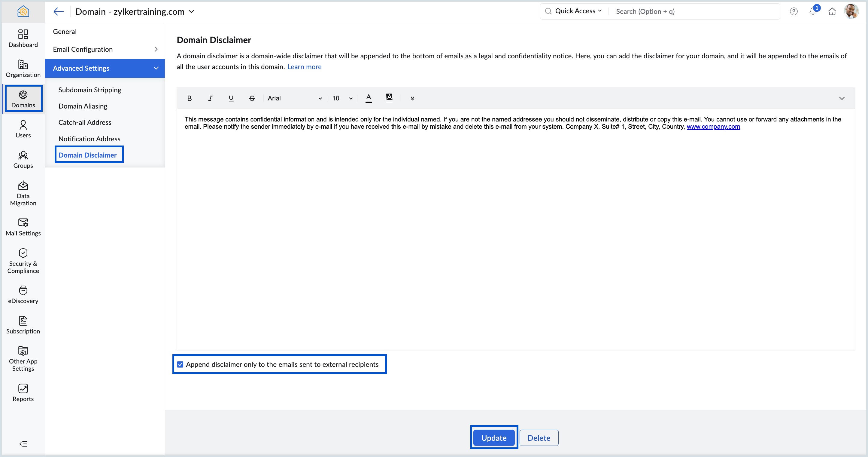The image size is (868, 457).
Task: Apply strikethrough formatting
Action: [252, 98]
